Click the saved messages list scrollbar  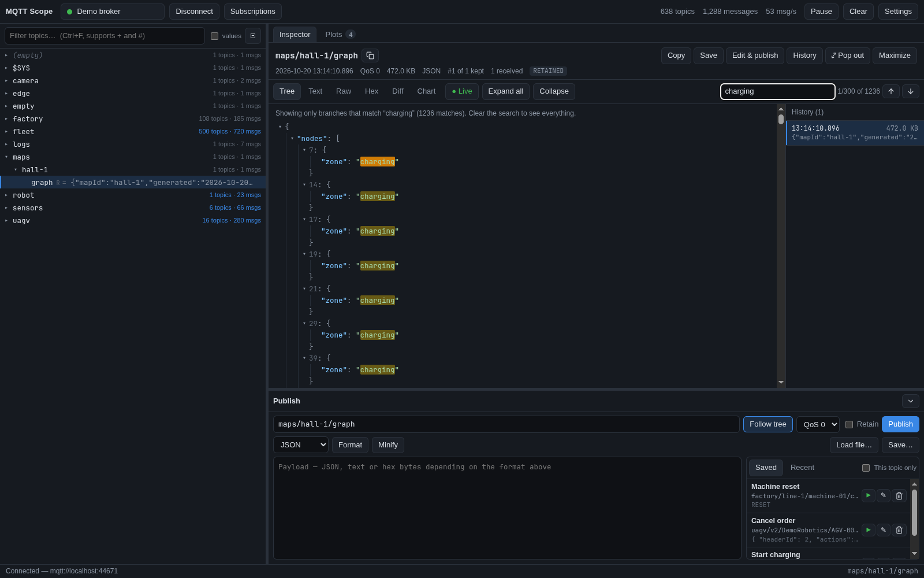[914, 518]
